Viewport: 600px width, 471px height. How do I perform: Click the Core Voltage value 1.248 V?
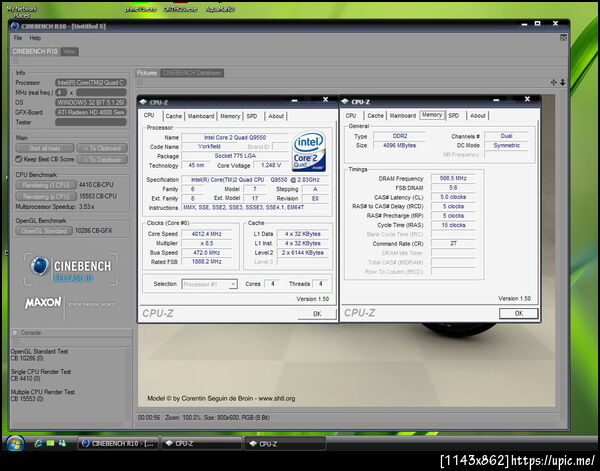[x=271, y=165]
